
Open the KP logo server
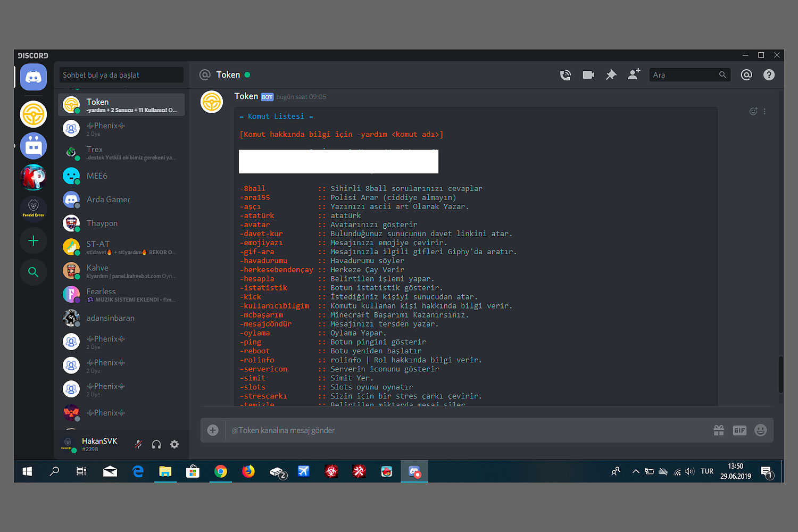[34, 178]
